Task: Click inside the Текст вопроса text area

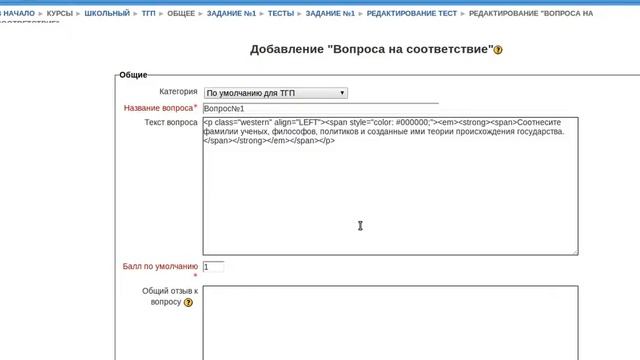Action: (x=391, y=186)
